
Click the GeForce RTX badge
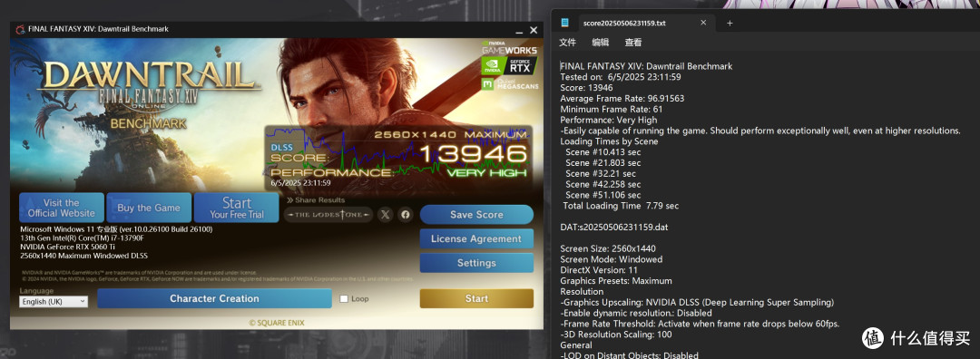pyautogui.click(x=509, y=65)
